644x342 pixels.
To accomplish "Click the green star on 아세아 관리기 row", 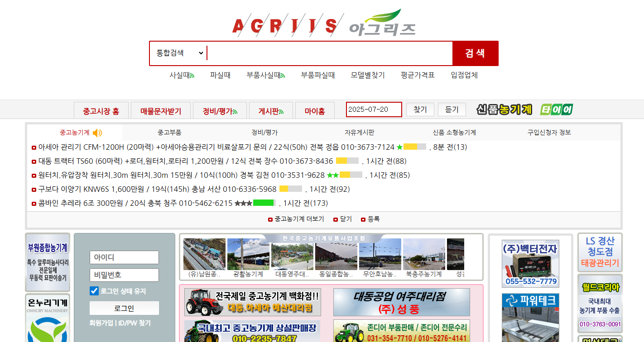I will pos(399,147).
